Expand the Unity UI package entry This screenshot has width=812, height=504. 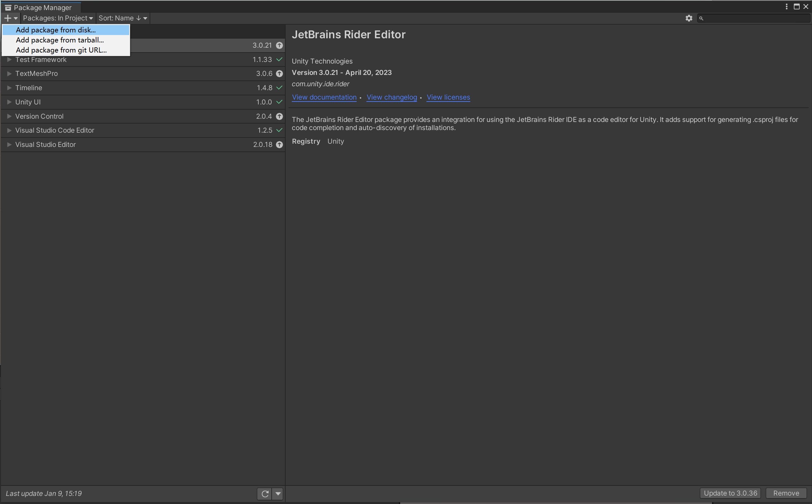[x=9, y=102]
